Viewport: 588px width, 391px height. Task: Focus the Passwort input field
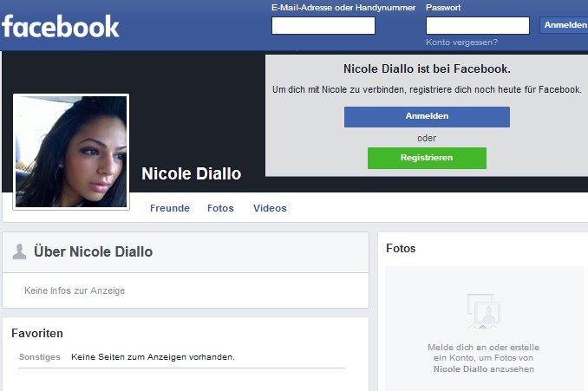coord(478,25)
